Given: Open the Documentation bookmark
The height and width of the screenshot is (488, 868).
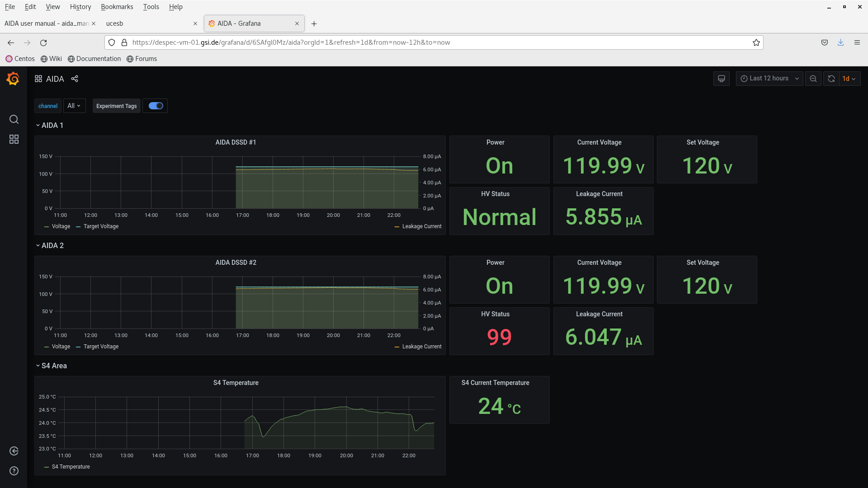Looking at the screenshot, I should (x=94, y=59).
